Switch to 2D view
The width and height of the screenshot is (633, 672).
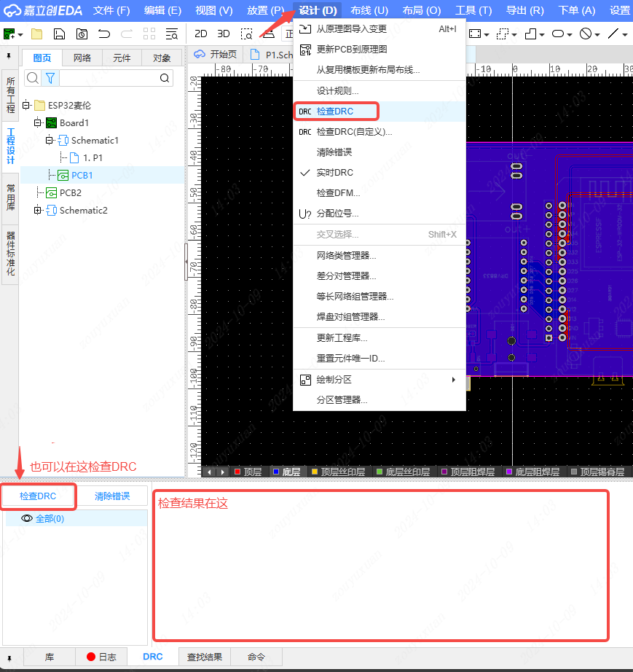click(x=200, y=34)
